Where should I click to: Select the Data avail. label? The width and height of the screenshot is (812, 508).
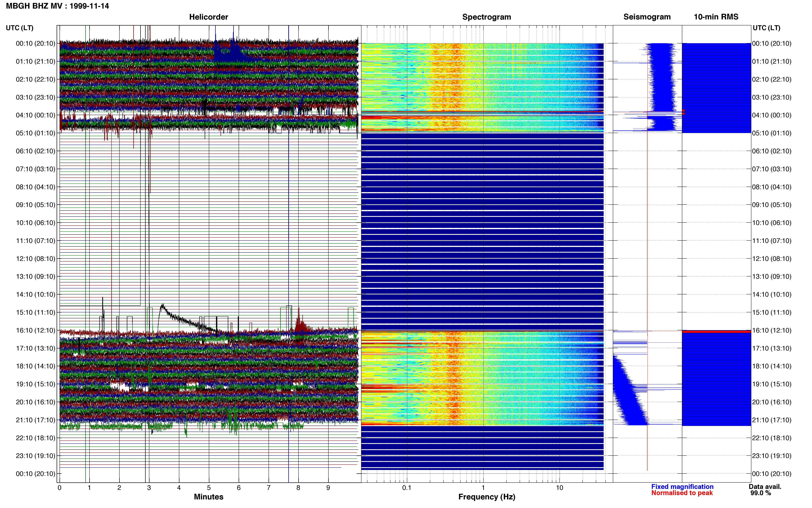coord(765,486)
